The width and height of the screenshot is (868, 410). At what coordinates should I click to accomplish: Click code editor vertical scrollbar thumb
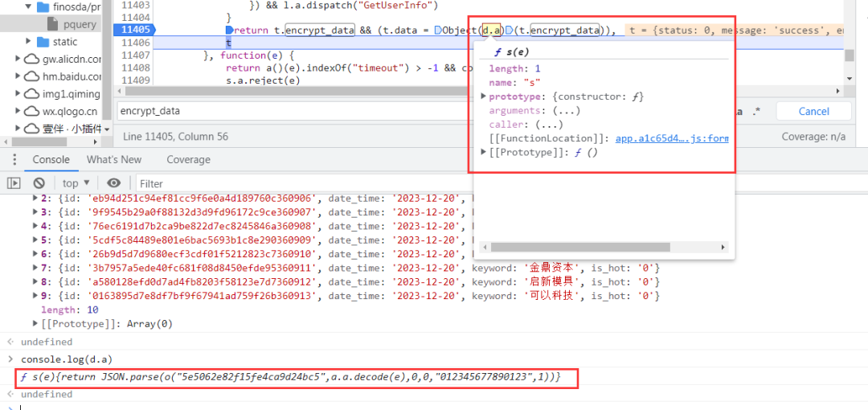point(850,55)
